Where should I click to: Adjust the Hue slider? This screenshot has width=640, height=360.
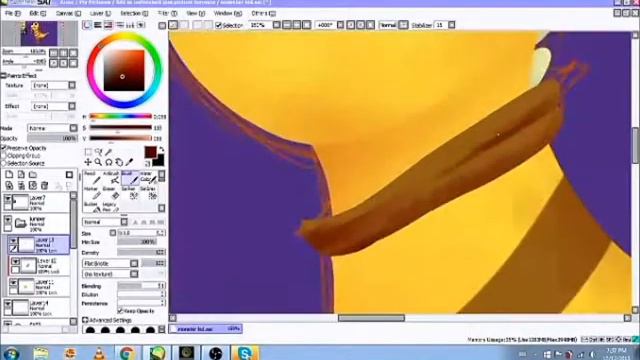tap(120, 117)
